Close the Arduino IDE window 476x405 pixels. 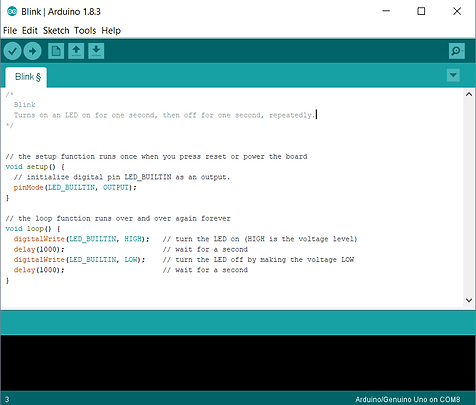[x=457, y=11]
